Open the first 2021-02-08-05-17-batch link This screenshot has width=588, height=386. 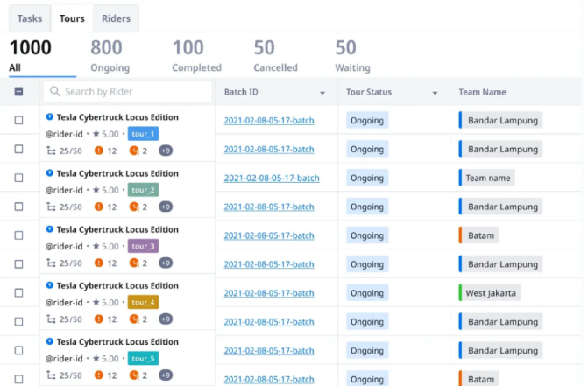(x=269, y=121)
